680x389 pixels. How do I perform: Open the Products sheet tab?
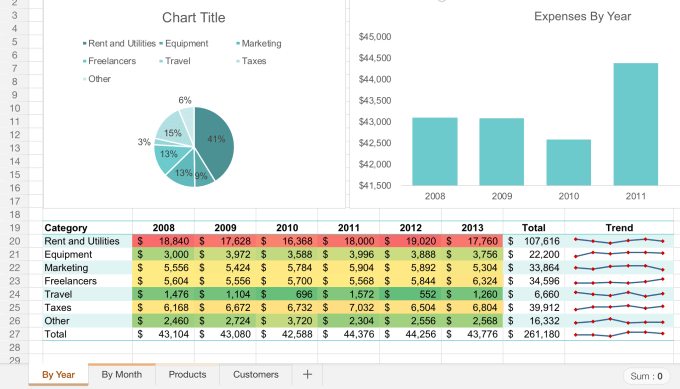[187, 374]
